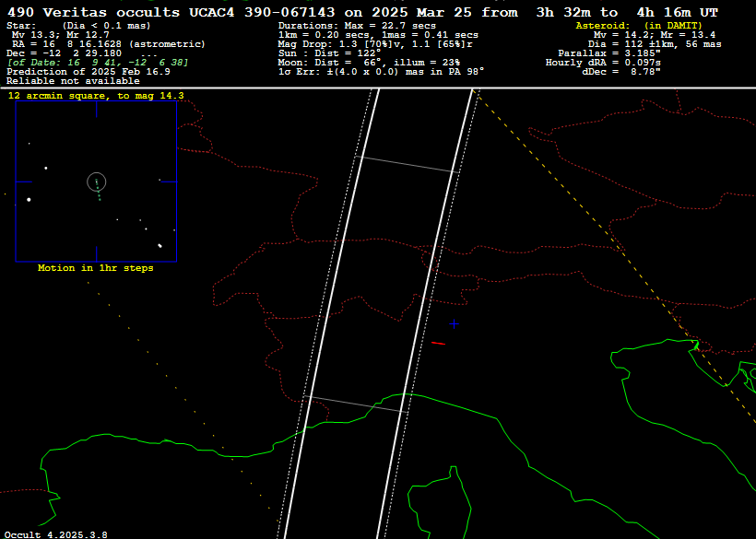
Task: Click the "Dec = -12 2 29.180" value
Action: (x=65, y=53)
